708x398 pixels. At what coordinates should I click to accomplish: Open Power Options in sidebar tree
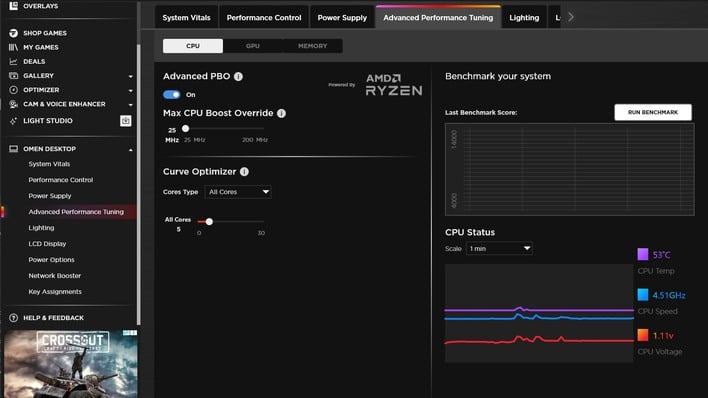51,260
